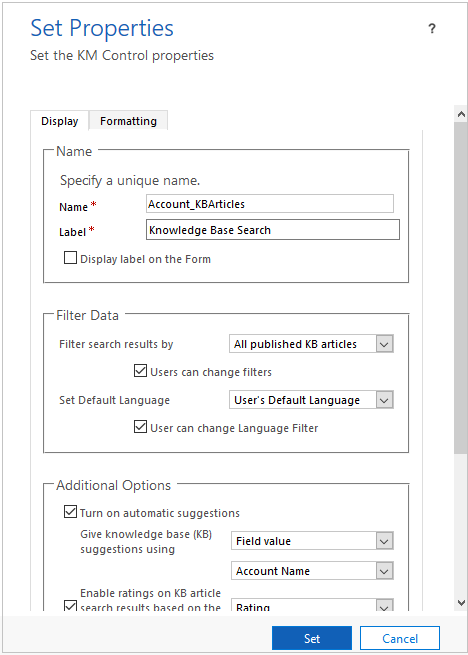The width and height of the screenshot is (468, 655).
Task: Click the scrollbar down arrow
Action: pyautogui.click(x=461, y=602)
